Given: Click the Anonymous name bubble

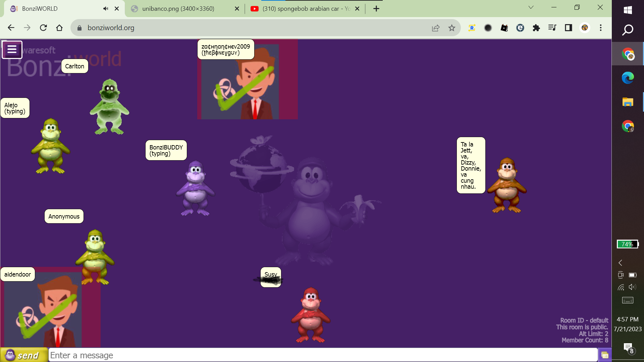Looking at the screenshot, I should [x=64, y=216].
